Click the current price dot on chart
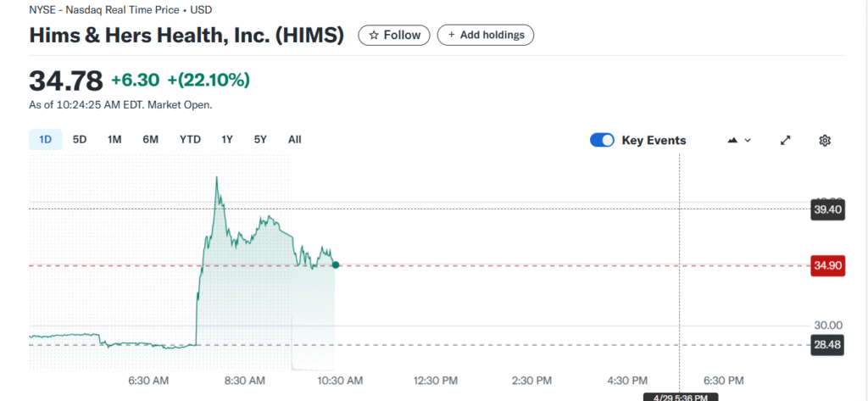 click(336, 265)
